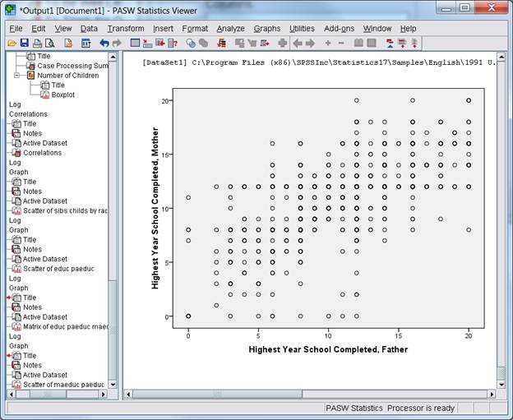The image size is (513, 420).
Task: Click the Insert Heading toolbar icon
Action: coord(390,43)
